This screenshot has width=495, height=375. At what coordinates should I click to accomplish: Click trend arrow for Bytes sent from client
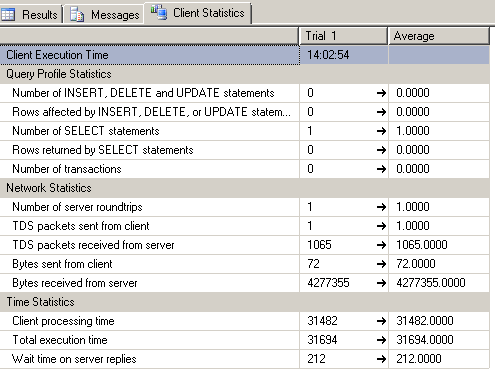click(x=381, y=264)
